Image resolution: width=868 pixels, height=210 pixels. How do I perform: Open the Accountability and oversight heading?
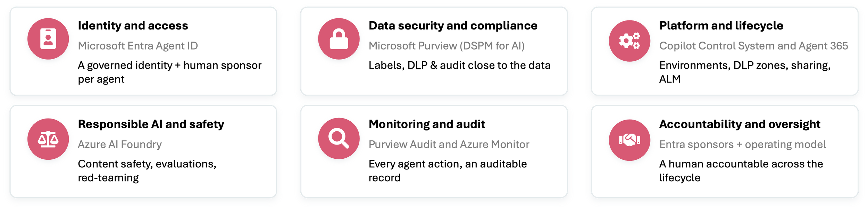point(740,124)
